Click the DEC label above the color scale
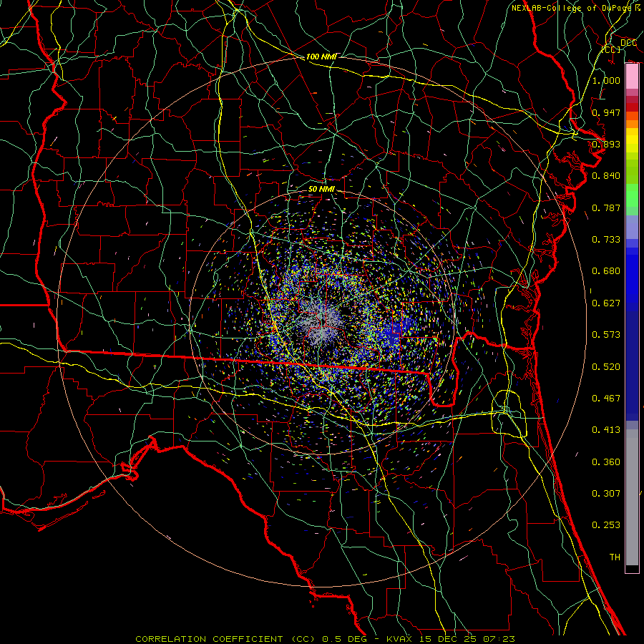Screen dimensions: 644x644 click(x=628, y=42)
